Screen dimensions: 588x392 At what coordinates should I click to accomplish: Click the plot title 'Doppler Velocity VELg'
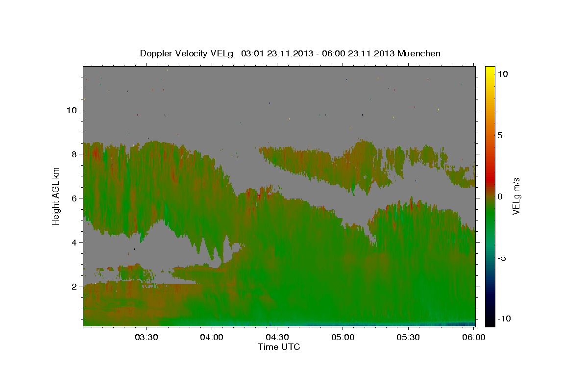(187, 53)
